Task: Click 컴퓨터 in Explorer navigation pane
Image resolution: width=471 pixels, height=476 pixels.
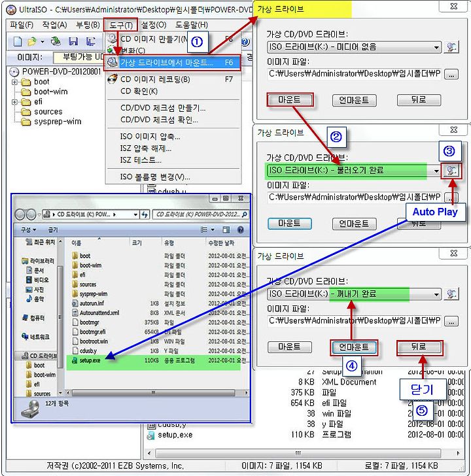Action: 33,318
